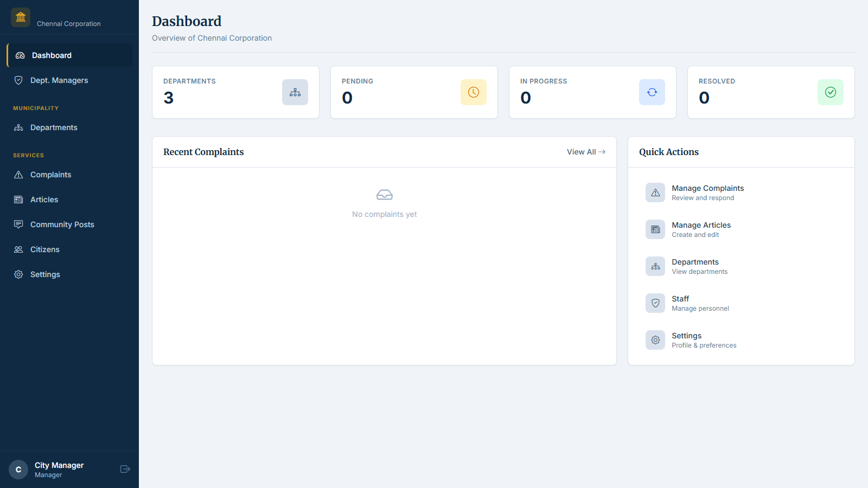The image size is (868, 488).
Task: Click the City Manager avatar circle
Action: point(18,469)
